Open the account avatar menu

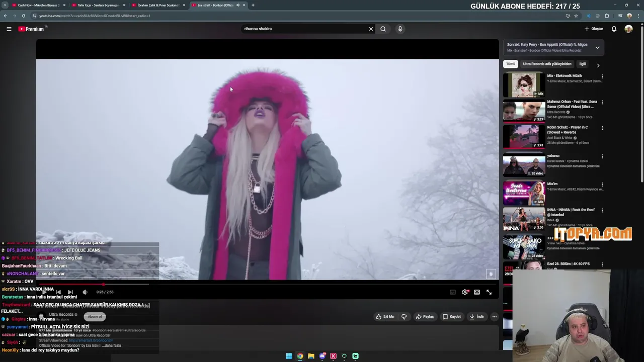click(x=628, y=29)
